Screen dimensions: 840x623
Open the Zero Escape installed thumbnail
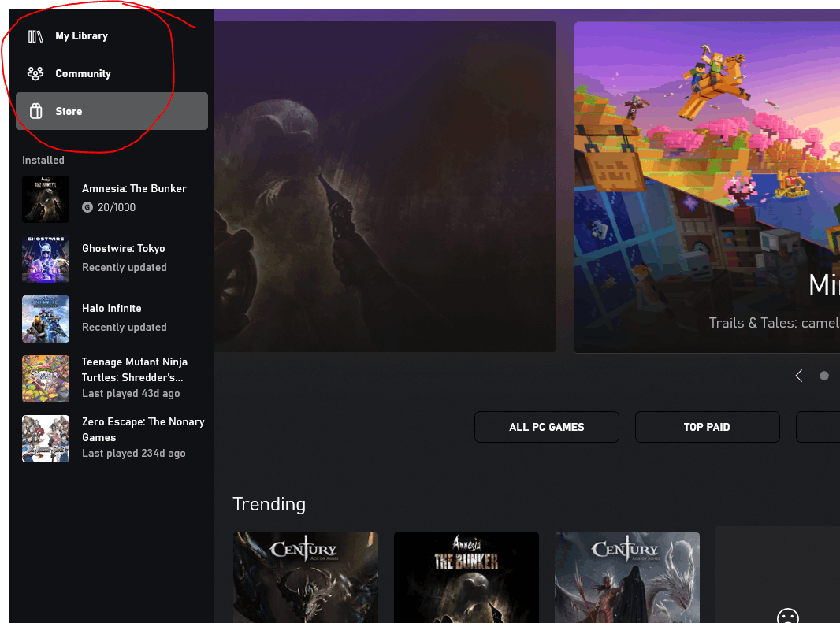pyautogui.click(x=46, y=439)
